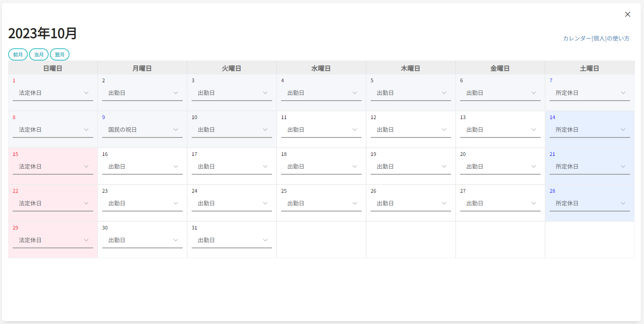Click the chevron arrow on October 29
Image resolution: width=644 pixels, height=324 pixels.
point(86,240)
